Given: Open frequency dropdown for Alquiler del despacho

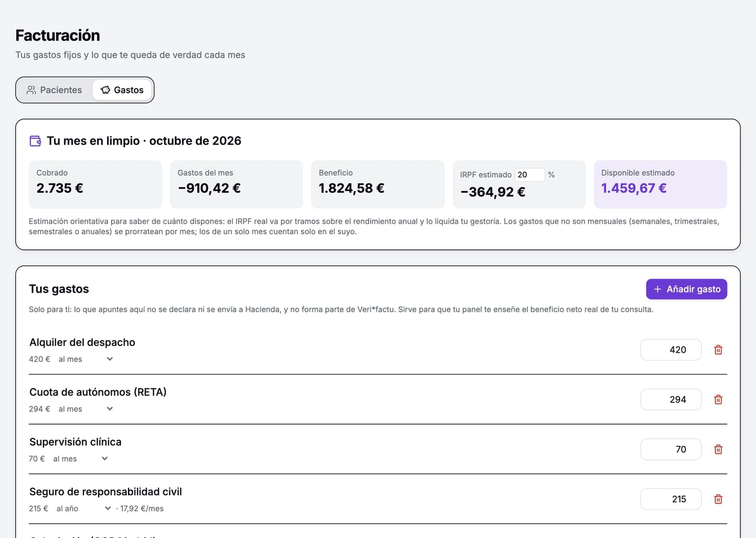Looking at the screenshot, I should coord(86,359).
